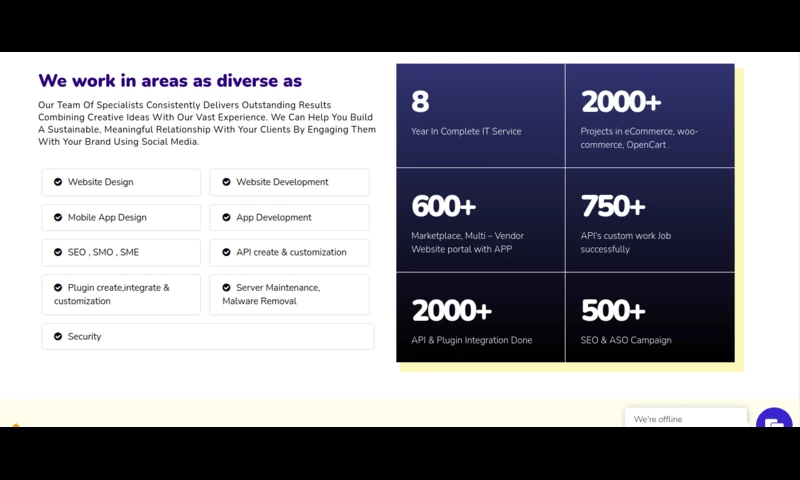
Task: Click the checkmark icon beside Security
Action: (x=58, y=337)
